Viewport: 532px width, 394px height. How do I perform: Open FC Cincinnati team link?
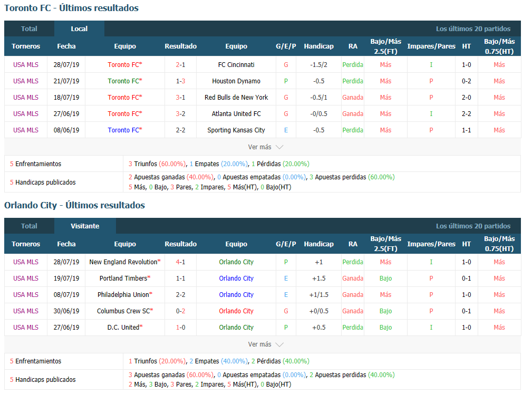236,65
